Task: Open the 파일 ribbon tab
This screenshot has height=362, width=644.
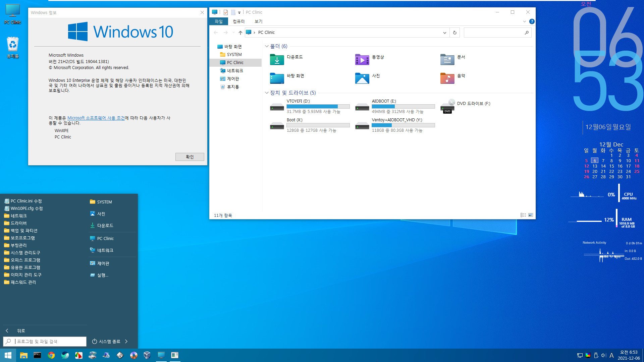Action: pyautogui.click(x=219, y=21)
